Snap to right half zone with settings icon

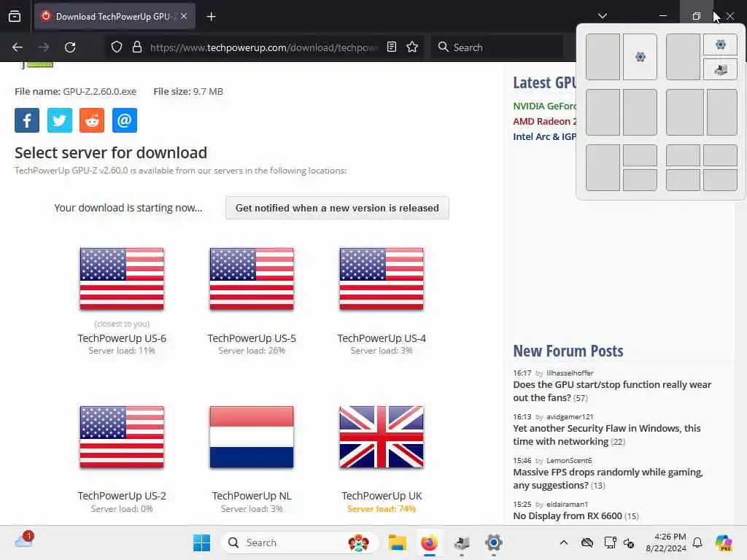click(640, 57)
